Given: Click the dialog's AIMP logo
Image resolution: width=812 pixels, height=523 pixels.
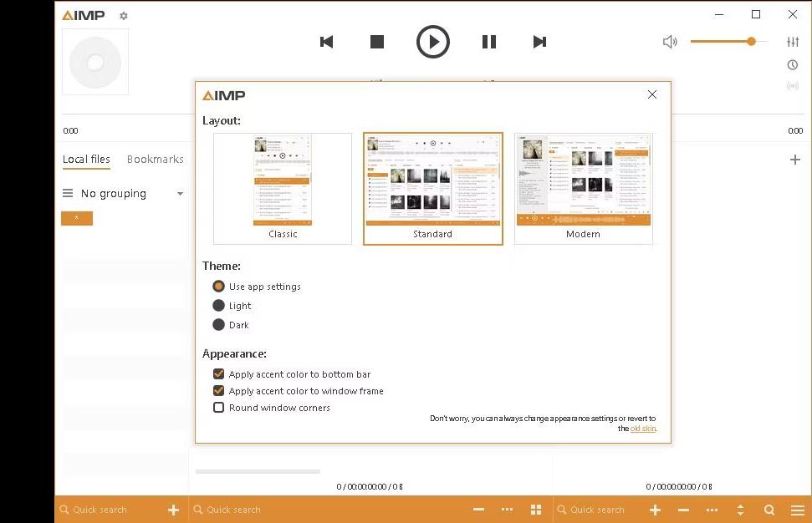Looking at the screenshot, I should point(224,95).
